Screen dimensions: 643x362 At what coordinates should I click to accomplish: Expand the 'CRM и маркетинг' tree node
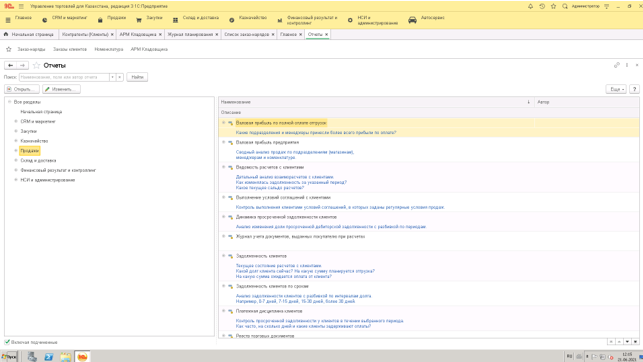pyautogui.click(x=16, y=121)
